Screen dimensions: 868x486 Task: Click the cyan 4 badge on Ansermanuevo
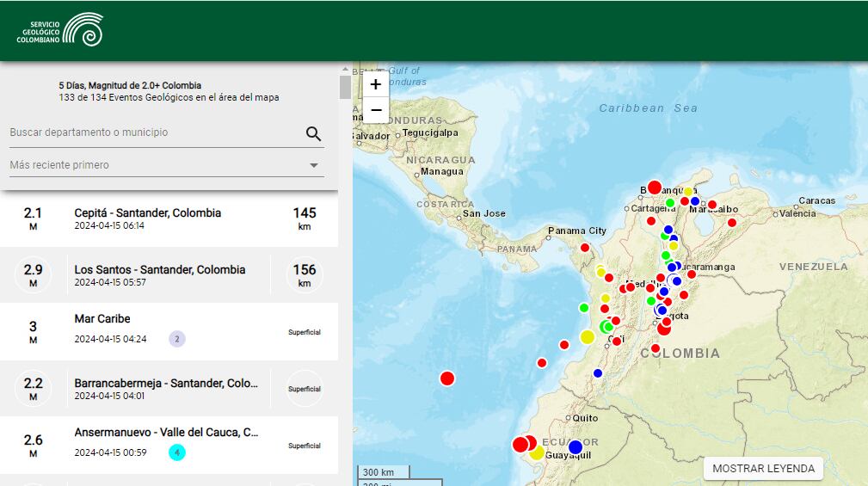pyautogui.click(x=177, y=452)
